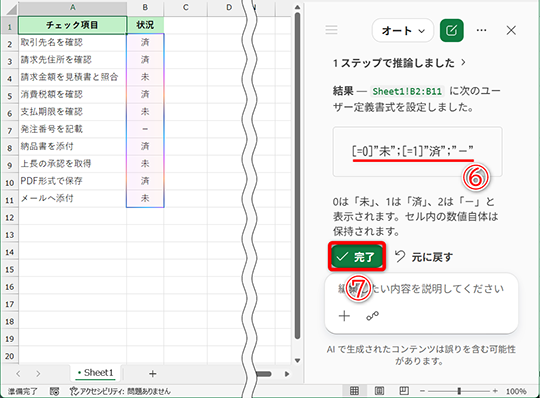Click the prompt input field
This screenshot has height=398, width=540.
[x=421, y=289]
